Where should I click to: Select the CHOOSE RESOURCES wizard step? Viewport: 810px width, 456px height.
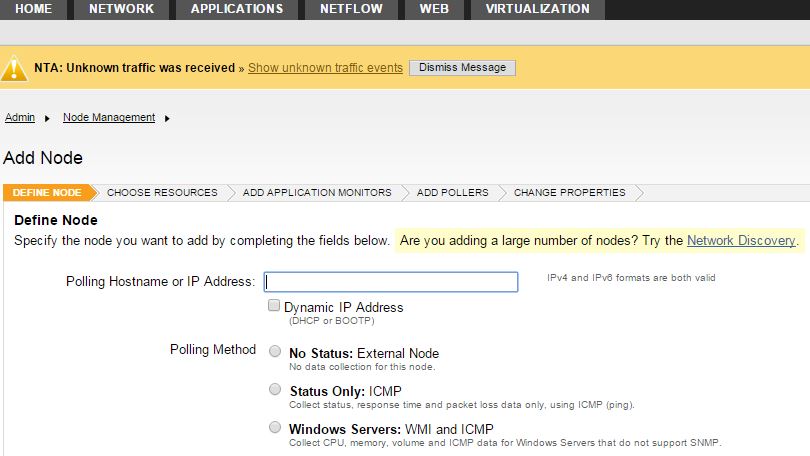(x=162, y=193)
